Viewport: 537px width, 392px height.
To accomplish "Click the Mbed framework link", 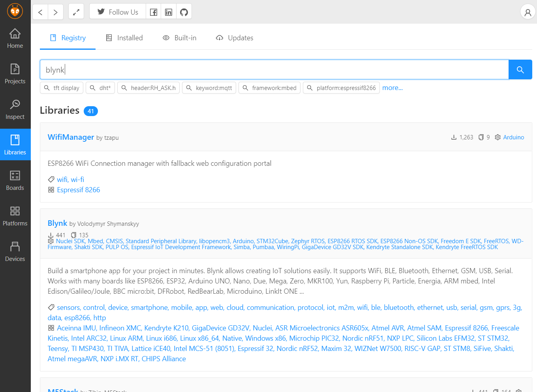I will tap(96, 241).
